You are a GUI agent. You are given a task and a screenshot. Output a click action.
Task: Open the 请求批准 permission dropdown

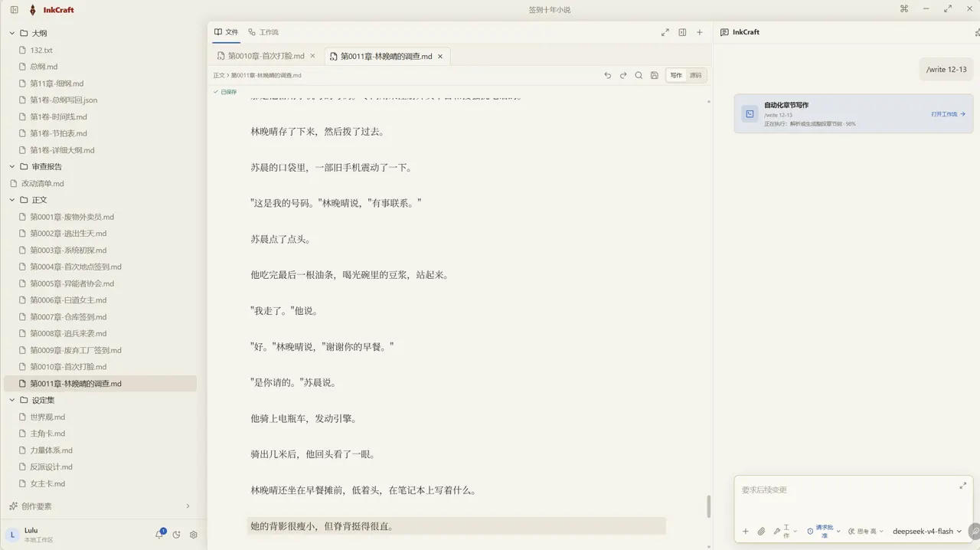coord(824,531)
